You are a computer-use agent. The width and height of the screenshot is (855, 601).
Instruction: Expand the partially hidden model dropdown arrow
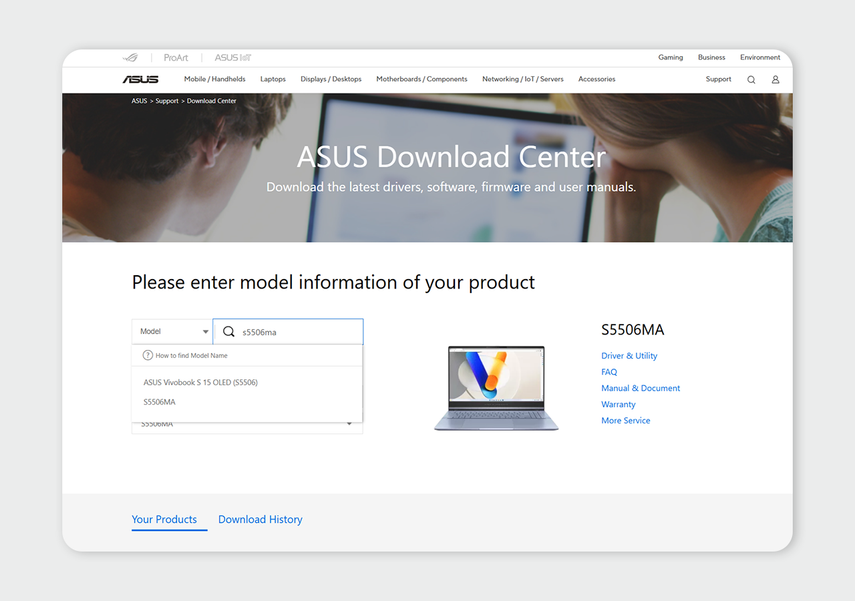point(349,424)
